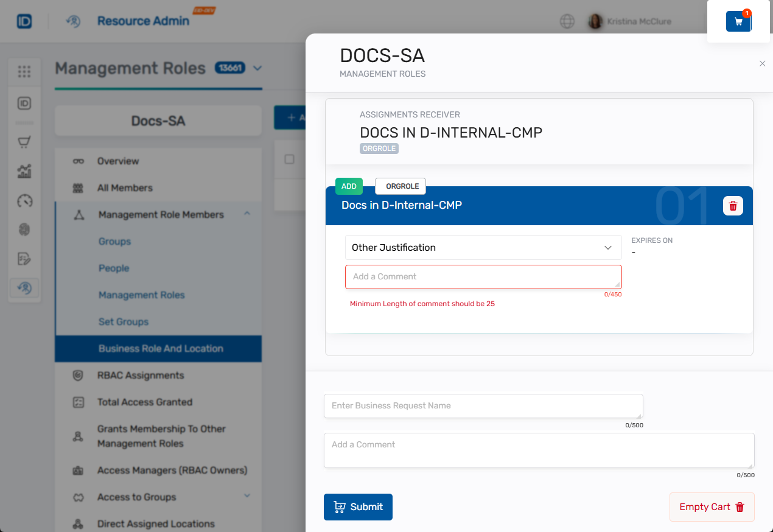Submit the cart request
The image size is (773, 532).
[358, 507]
